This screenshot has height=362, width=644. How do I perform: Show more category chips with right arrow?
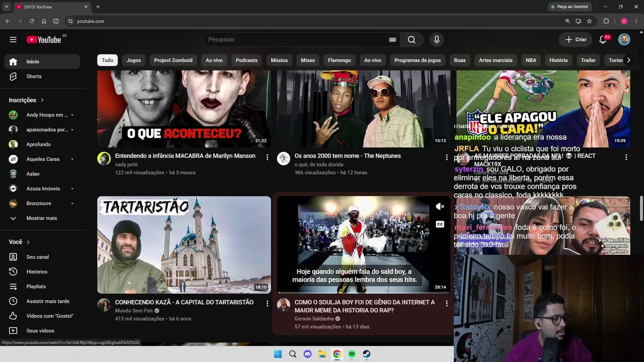(628, 60)
